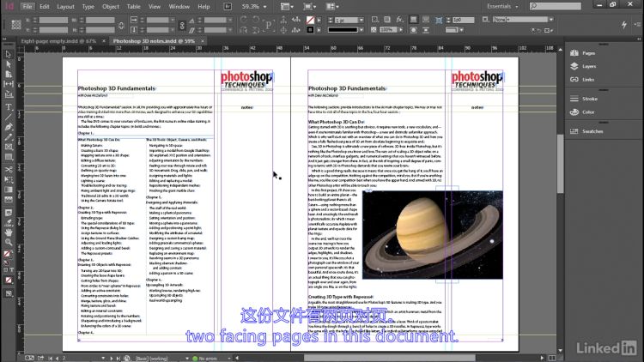Screen dimensions: 644x362
Task: Select the Free Transform tool
Action: tap(9, 180)
